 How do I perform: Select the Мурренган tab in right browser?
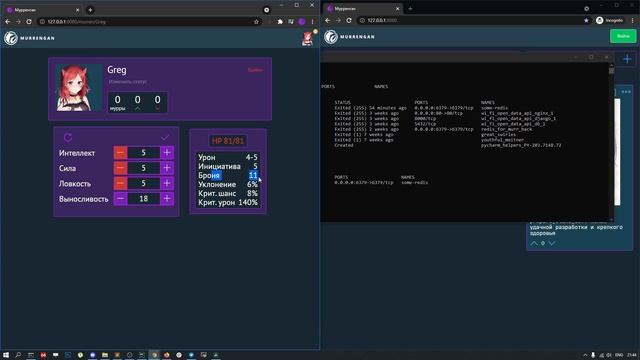[x=362, y=9]
